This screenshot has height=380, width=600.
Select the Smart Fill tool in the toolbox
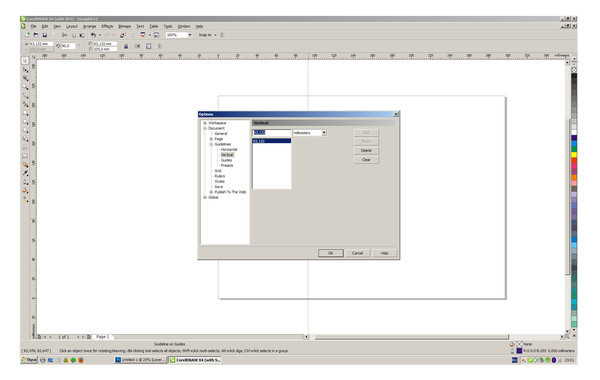point(25,104)
